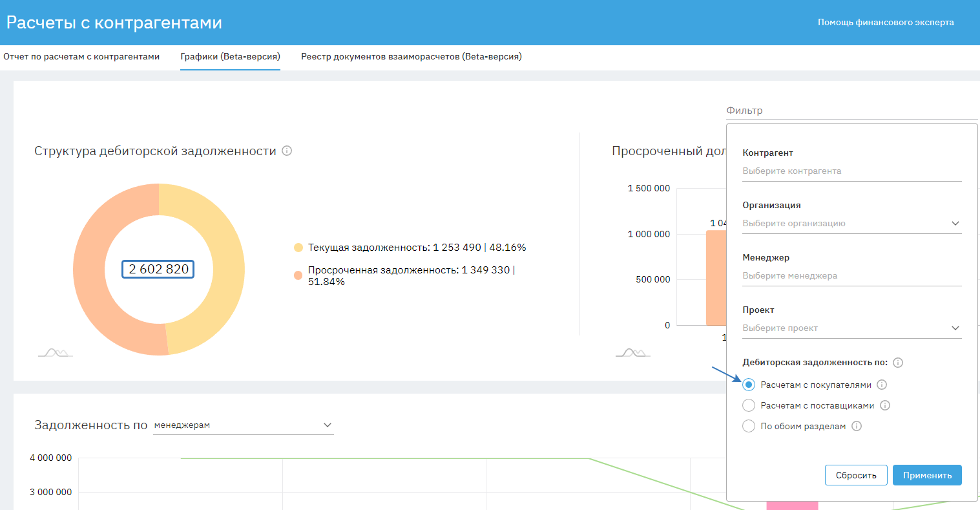This screenshot has height=510, width=980.
Task: Open Помощь финансового эксперта link
Action: coord(886,23)
